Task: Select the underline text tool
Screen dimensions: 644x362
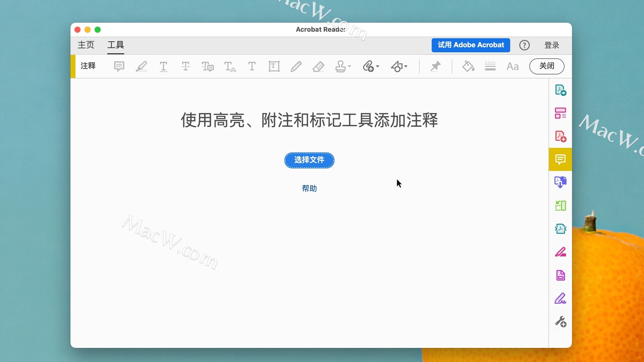Action: point(163,66)
